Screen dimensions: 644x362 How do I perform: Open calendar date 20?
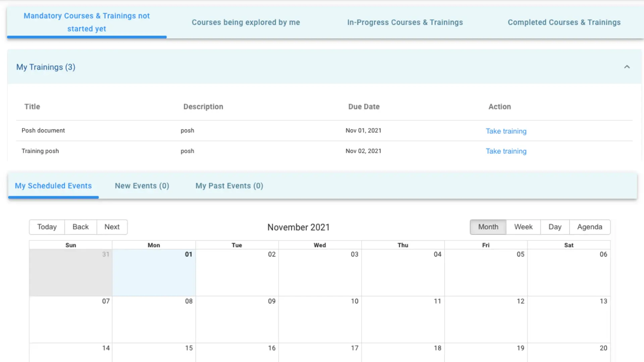[x=603, y=348]
